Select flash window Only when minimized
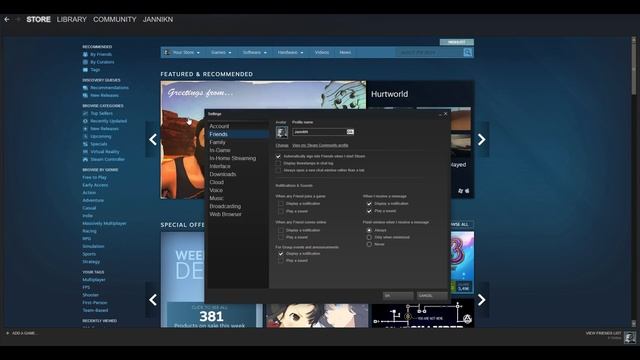 pos(369,237)
